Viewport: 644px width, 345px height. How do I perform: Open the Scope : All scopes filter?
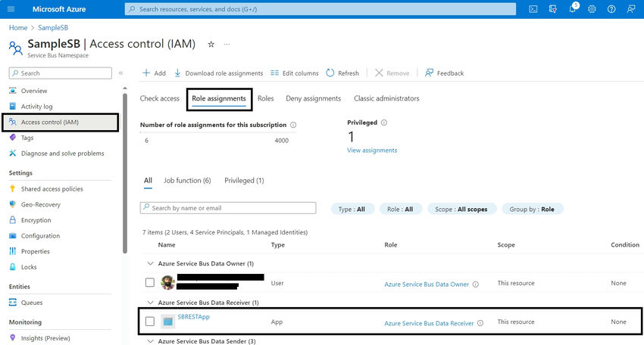point(461,210)
